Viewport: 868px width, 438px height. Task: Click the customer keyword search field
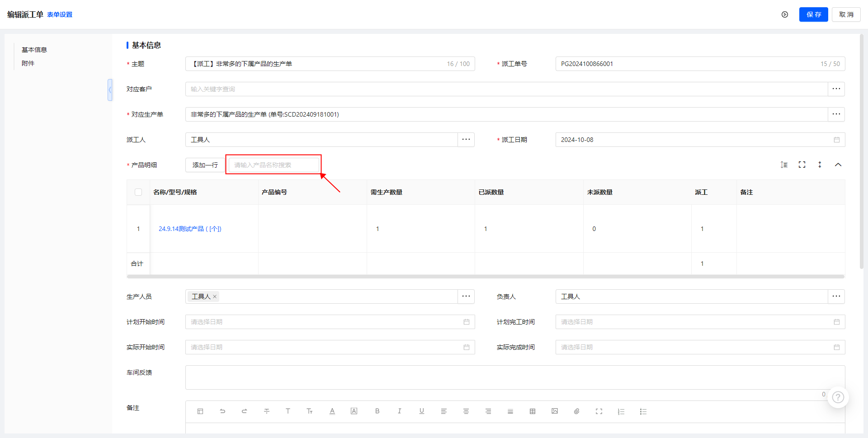click(x=506, y=89)
